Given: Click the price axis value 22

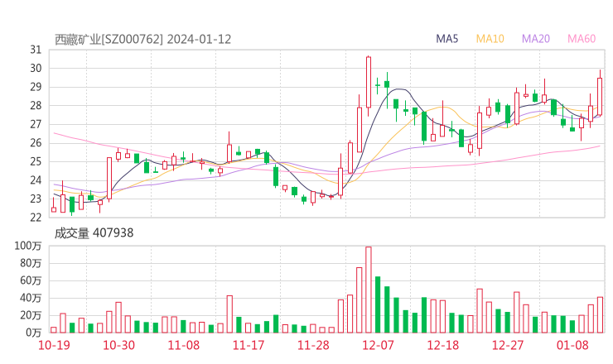Looking at the screenshot, I should click(x=36, y=218).
